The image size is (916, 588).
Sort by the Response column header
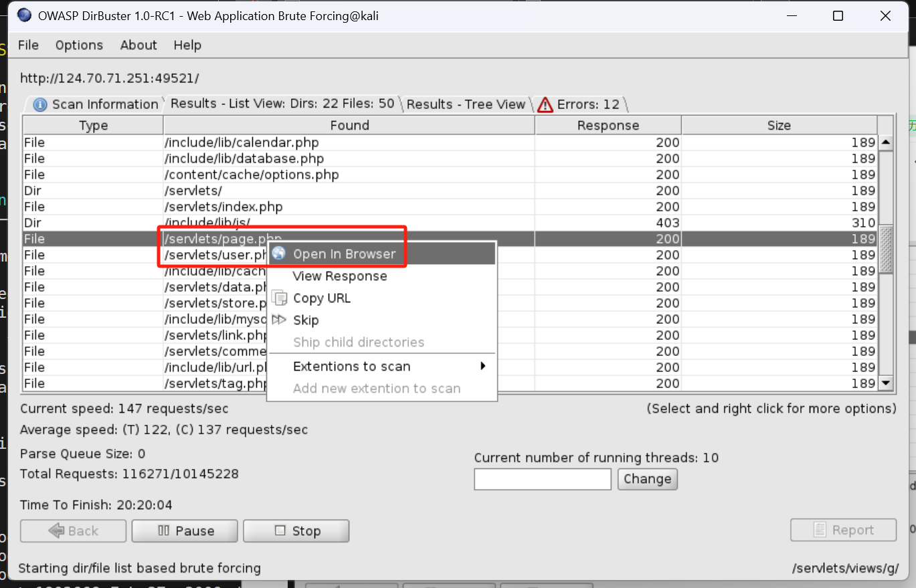[608, 125]
